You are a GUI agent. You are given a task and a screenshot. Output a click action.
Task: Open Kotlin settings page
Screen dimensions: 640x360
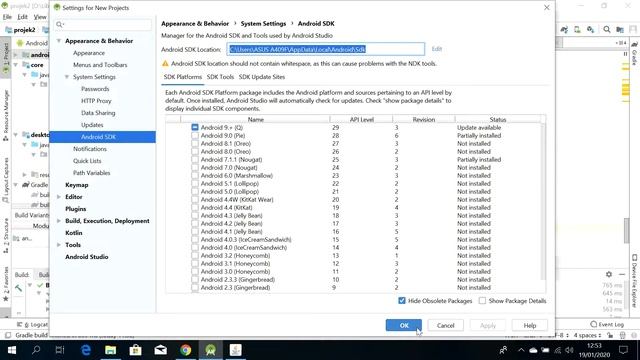click(x=73, y=233)
